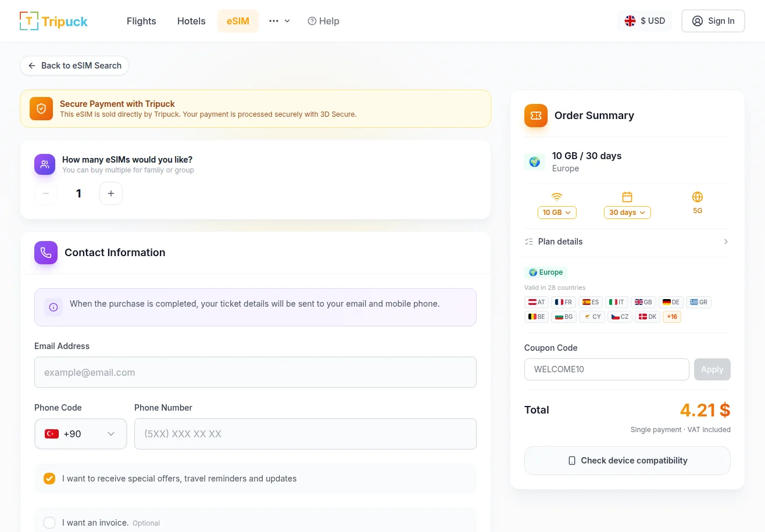Open the Flights menu item
The height and width of the screenshot is (532, 765).
[141, 21]
